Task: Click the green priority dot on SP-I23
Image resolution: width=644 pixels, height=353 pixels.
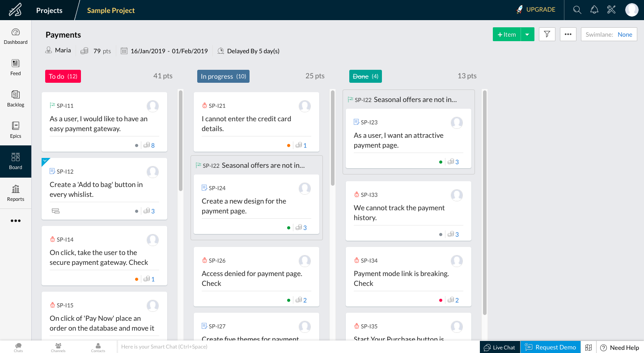Action: [441, 162]
